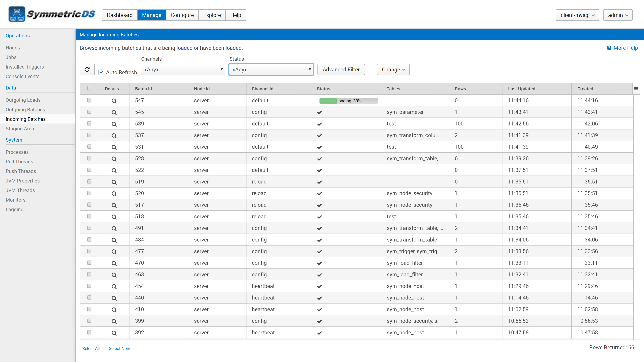The height and width of the screenshot is (362, 644).
Task: Check the box for batch 454
Action: pyautogui.click(x=89, y=286)
